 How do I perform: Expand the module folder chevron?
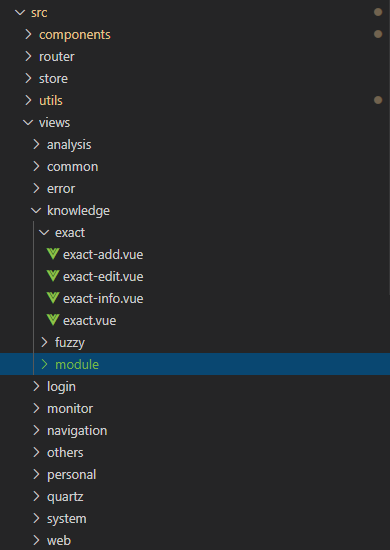pyautogui.click(x=45, y=364)
